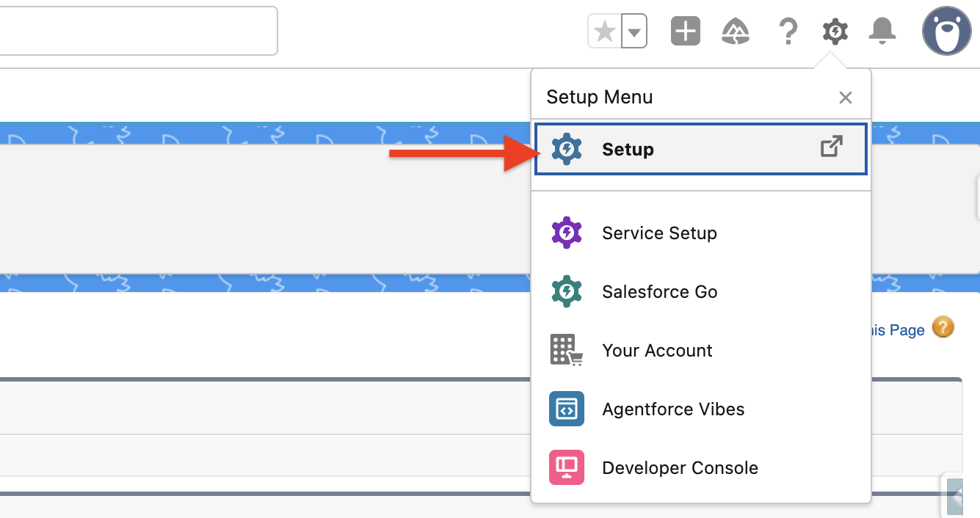
Task: Click the orange help icon beside page link
Action: (x=943, y=328)
